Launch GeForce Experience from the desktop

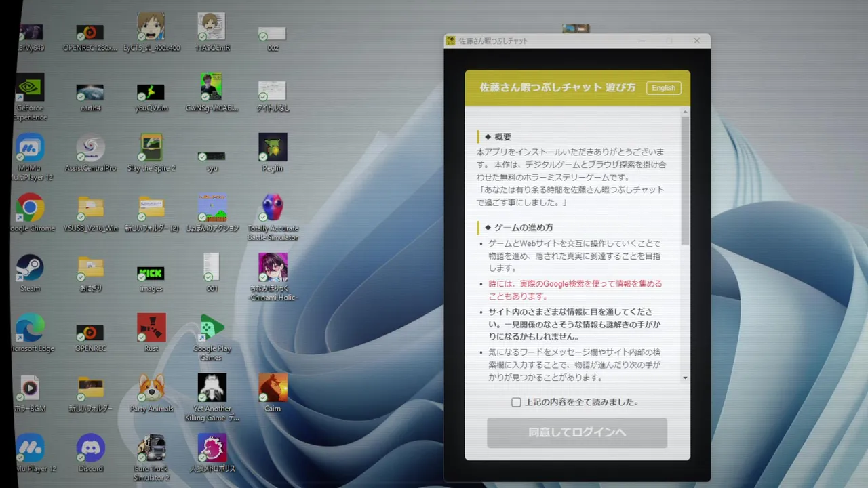pyautogui.click(x=30, y=87)
